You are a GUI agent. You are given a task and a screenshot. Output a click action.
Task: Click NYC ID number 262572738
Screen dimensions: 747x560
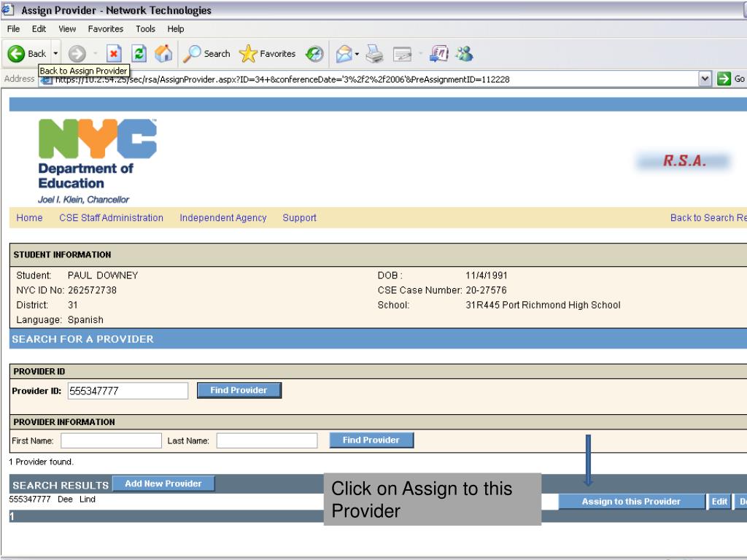tap(92, 290)
